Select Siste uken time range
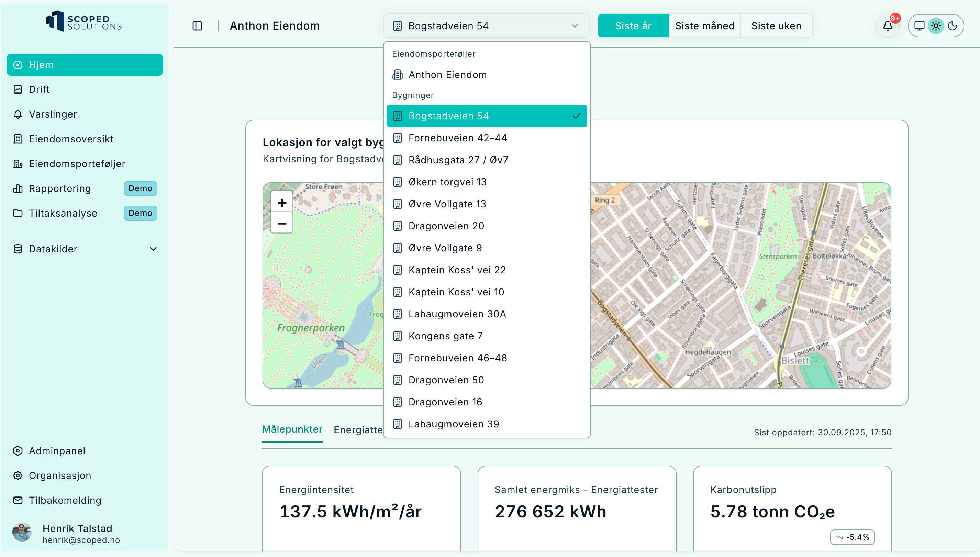The height and width of the screenshot is (557, 980). [x=776, y=26]
